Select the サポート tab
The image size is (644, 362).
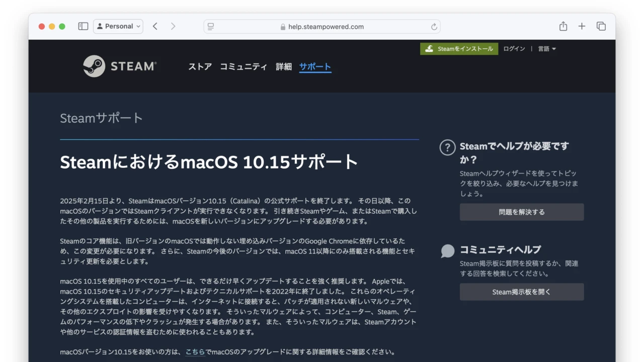315,66
